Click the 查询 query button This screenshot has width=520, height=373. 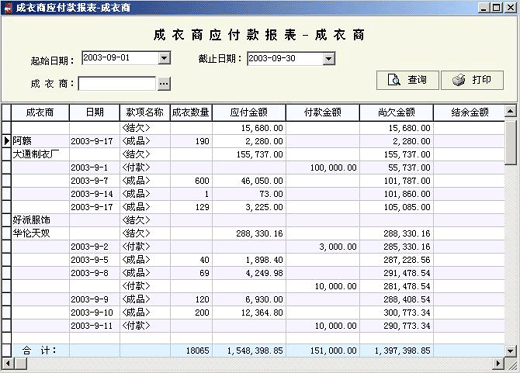tap(407, 80)
